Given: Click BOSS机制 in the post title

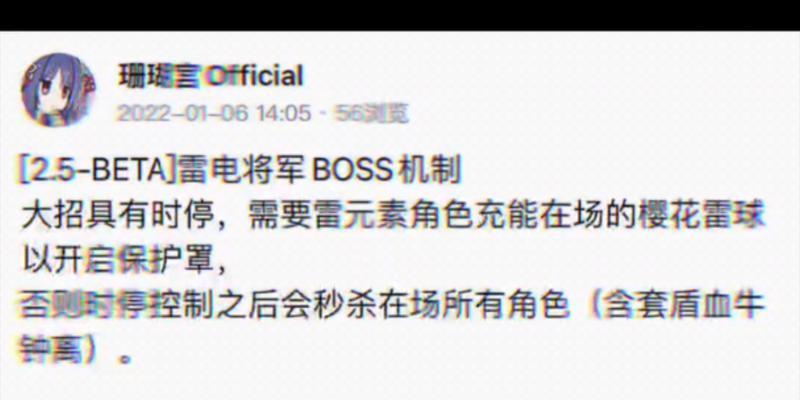Looking at the screenshot, I should pyautogui.click(x=386, y=171).
